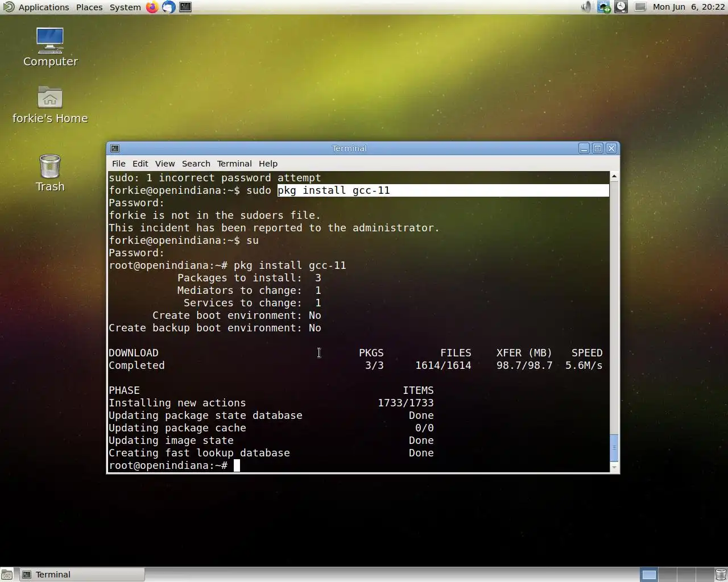Click the Terminal window title bar text

point(349,148)
